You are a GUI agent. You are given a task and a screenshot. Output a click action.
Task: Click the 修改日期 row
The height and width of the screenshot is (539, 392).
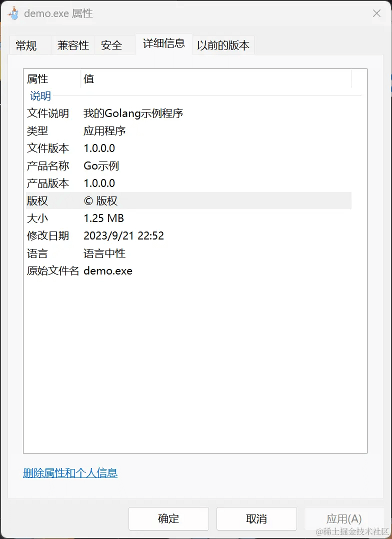(x=189, y=236)
